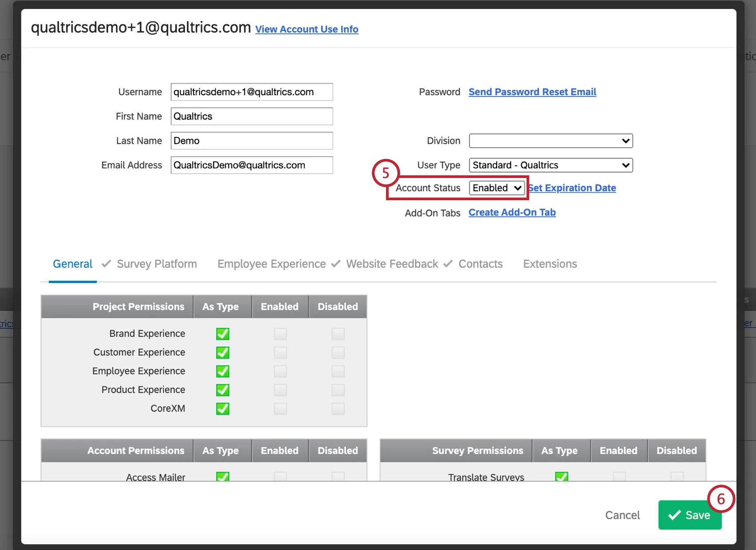Click the account email title at top
This screenshot has height=550, width=756.
141,28
